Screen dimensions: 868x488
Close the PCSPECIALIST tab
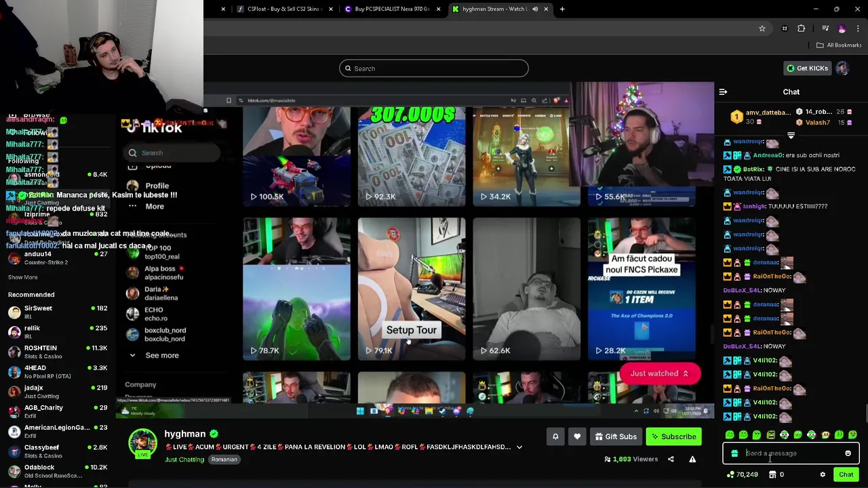point(438,9)
